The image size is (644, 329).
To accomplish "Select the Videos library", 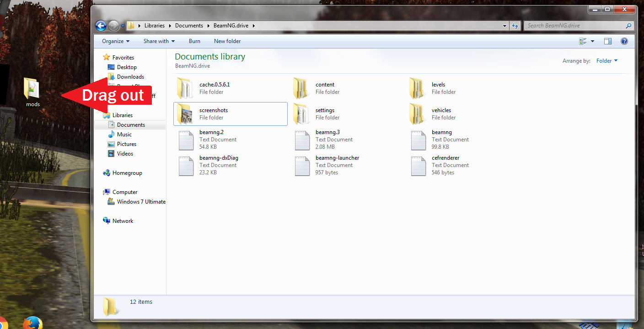I will click(125, 154).
